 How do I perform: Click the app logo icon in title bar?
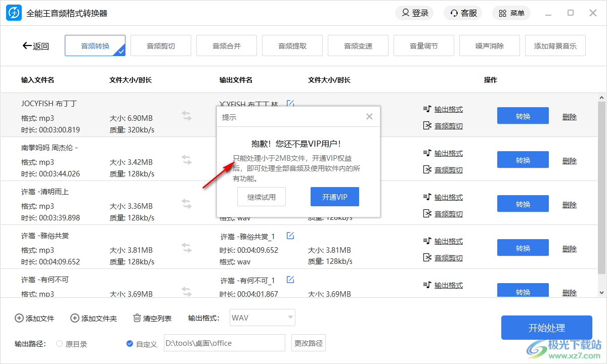14,13
